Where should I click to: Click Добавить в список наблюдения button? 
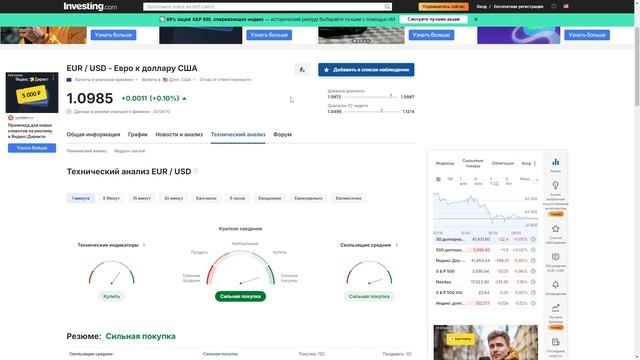(366, 70)
